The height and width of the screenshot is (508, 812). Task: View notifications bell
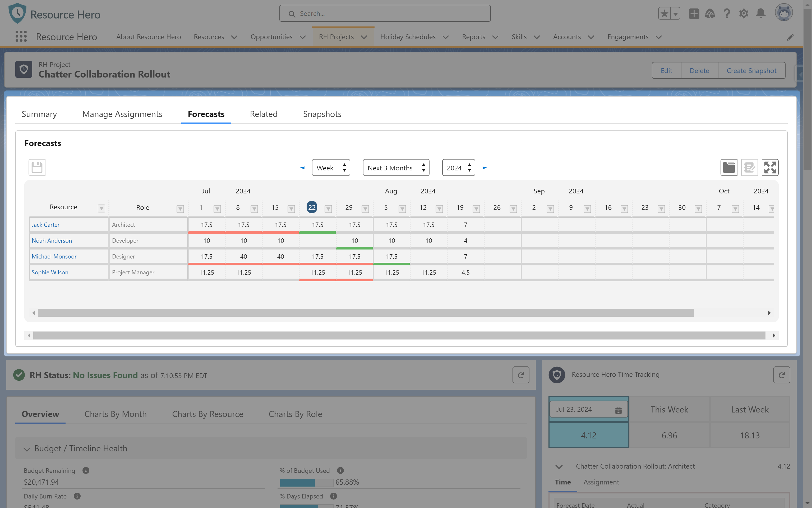[761, 13]
